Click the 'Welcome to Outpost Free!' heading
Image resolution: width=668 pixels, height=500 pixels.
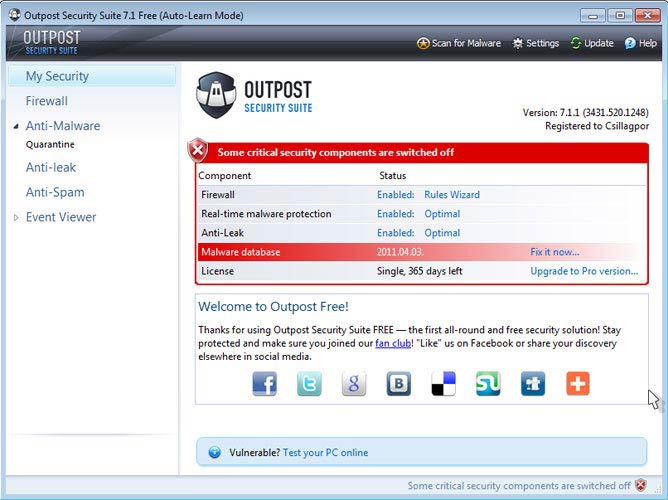pyautogui.click(x=274, y=306)
